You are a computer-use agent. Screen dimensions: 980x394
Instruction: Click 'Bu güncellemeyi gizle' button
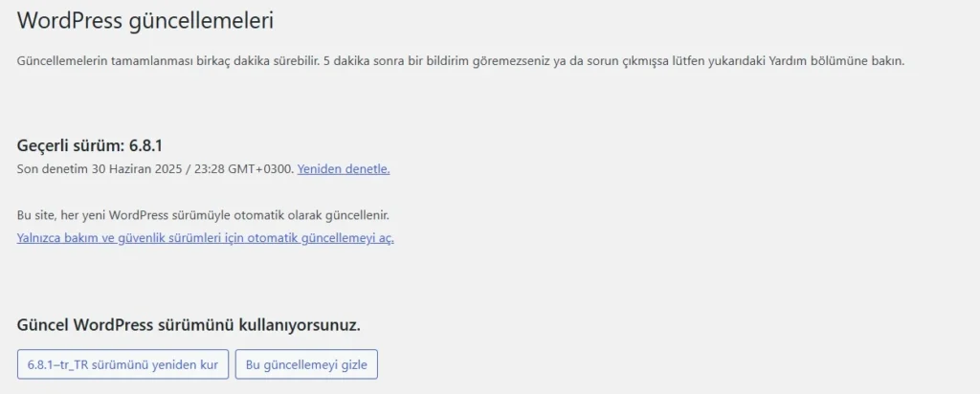tap(306, 364)
